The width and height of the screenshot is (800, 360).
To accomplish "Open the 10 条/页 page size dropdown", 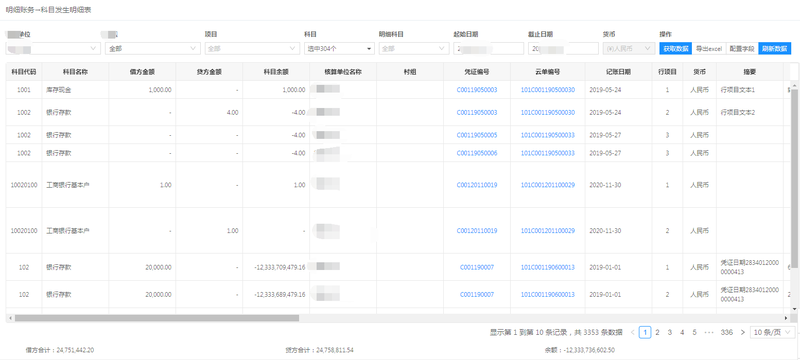I will [x=772, y=332].
